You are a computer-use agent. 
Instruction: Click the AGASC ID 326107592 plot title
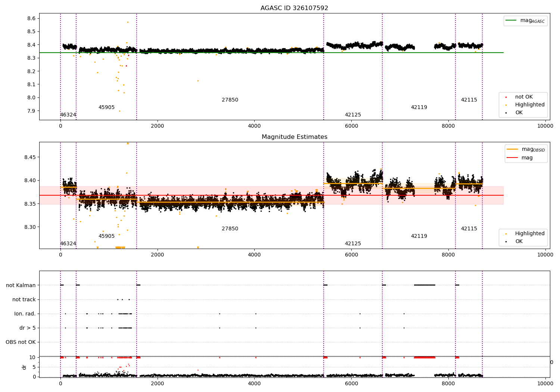tap(294, 8)
